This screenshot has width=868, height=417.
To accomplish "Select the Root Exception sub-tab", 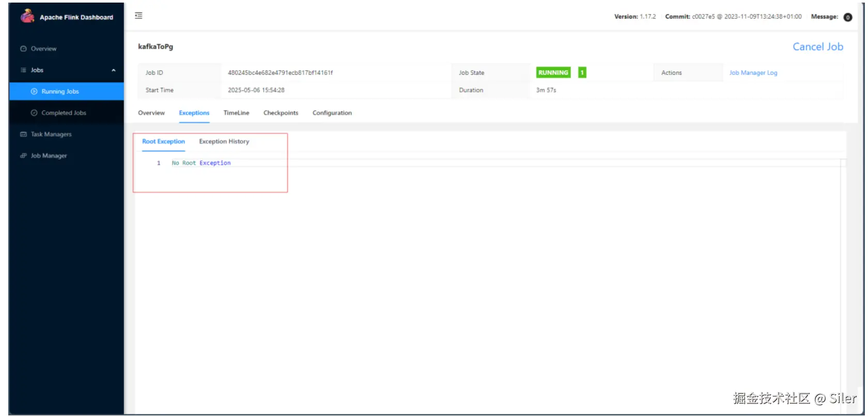I will pyautogui.click(x=163, y=141).
